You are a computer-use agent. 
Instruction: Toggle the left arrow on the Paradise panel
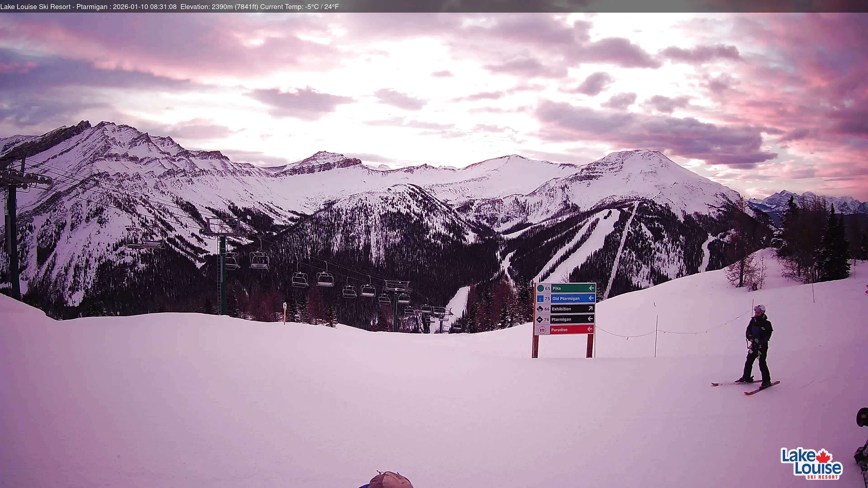[x=590, y=330]
